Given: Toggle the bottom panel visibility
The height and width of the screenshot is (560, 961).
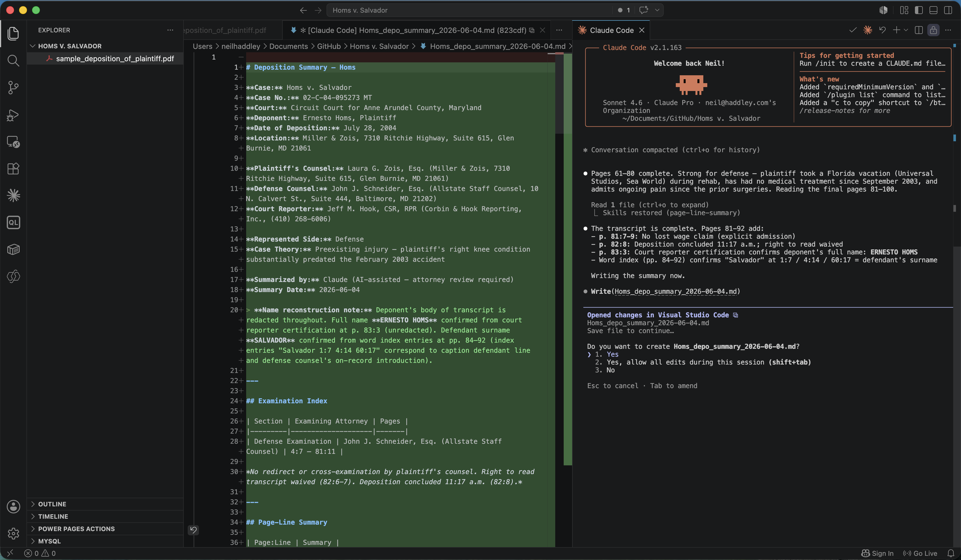Looking at the screenshot, I should [x=933, y=10].
